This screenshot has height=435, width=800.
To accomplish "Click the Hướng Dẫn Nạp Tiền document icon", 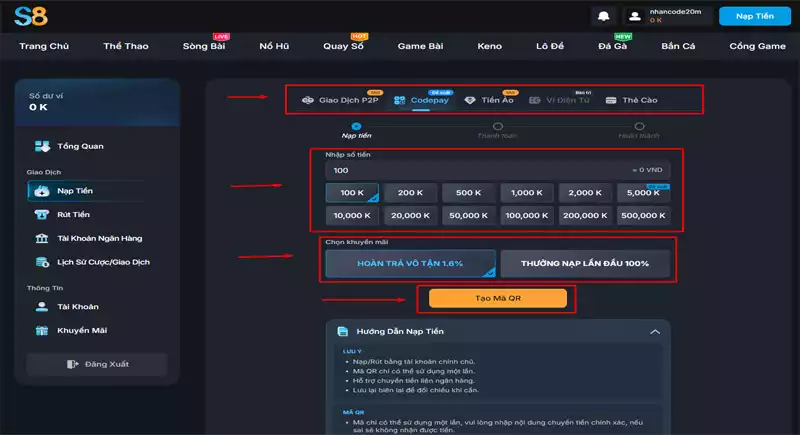I will coord(343,331).
